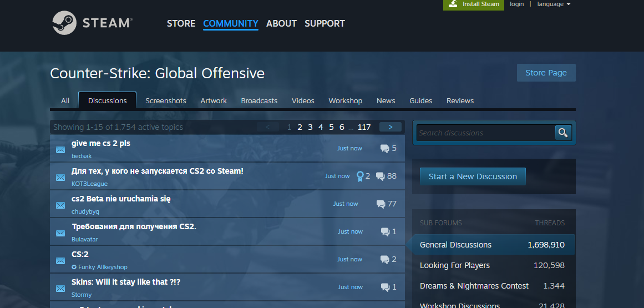Click the magnifying glass search icon

pos(563,133)
